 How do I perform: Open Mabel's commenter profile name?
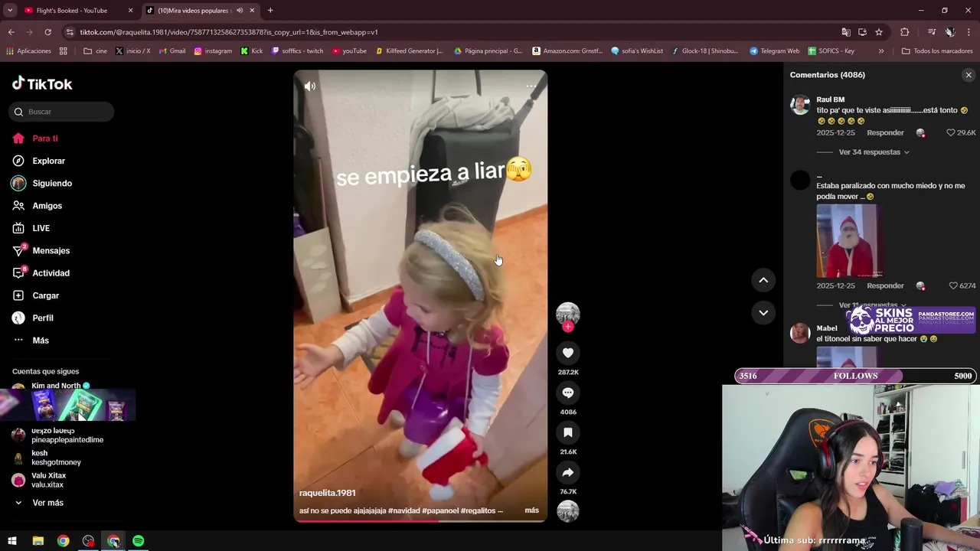coord(827,328)
